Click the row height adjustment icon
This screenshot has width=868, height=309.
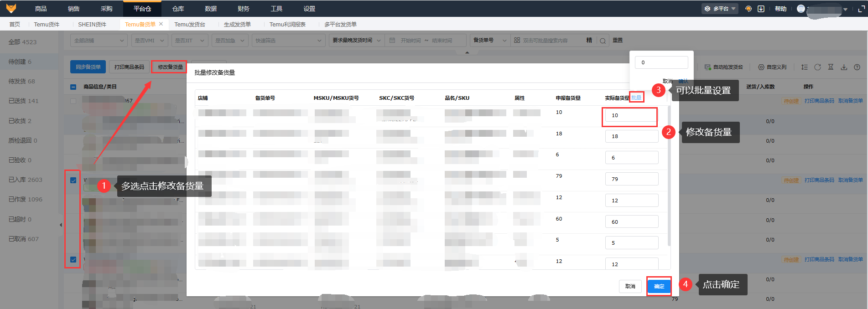[805, 67]
